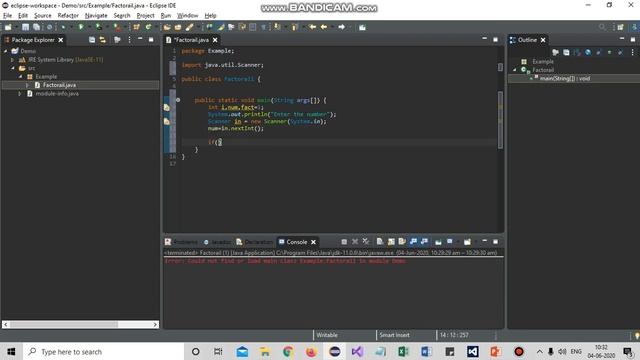Open the Navigate menu
This screenshot has width=640, height=360.
pyautogui.click(x=96, y=16)
